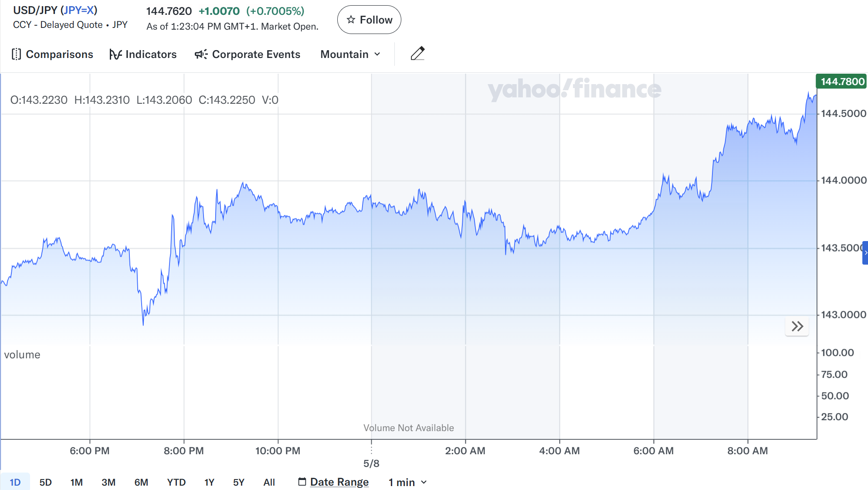Click the Corporate Events megaphone icon
Screen dimensions: 868x490
[x=201, y=54]
